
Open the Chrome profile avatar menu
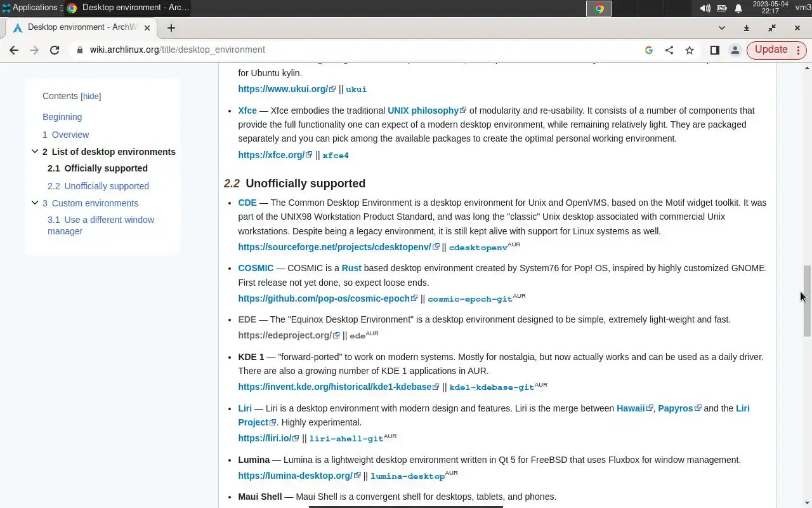tap(735, 50)
